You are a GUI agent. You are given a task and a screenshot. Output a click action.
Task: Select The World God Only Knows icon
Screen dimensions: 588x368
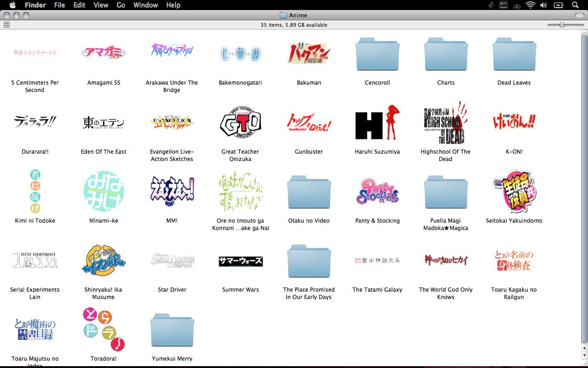pyautogui.click(x=446, y=260)
